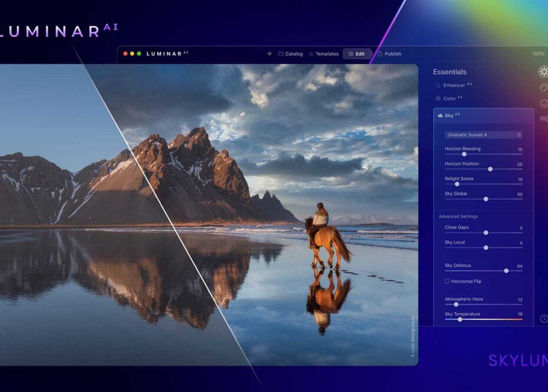Click the Sky Local slider
The width and height of the screenshot is (548, 392).
(x=484, y=248)
